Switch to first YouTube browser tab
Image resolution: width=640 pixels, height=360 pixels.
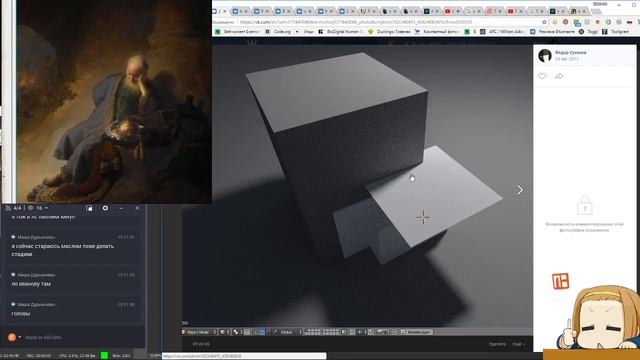click(x=452, y=11)
